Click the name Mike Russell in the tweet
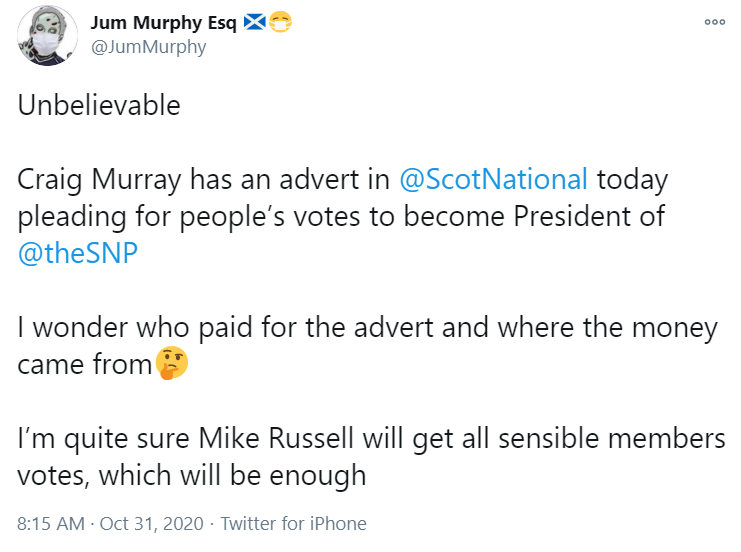Screen dimensions: 741x552 (276, 438)
